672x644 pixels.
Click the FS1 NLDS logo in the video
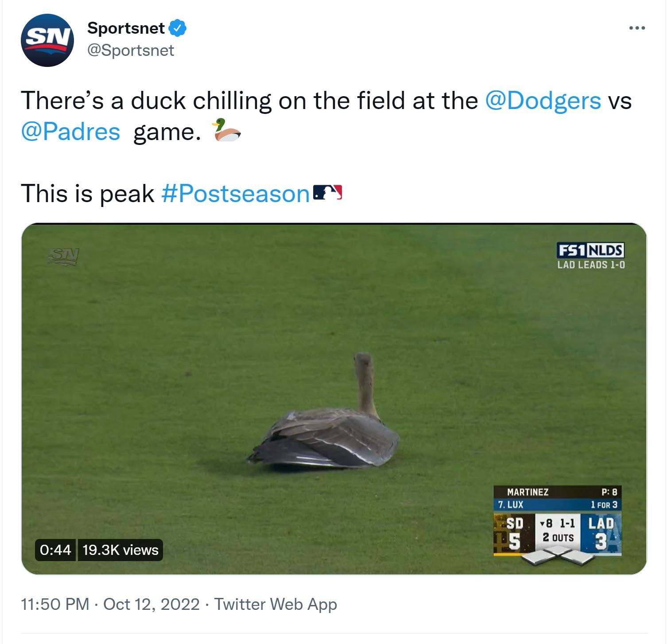[x=591, y=250]
